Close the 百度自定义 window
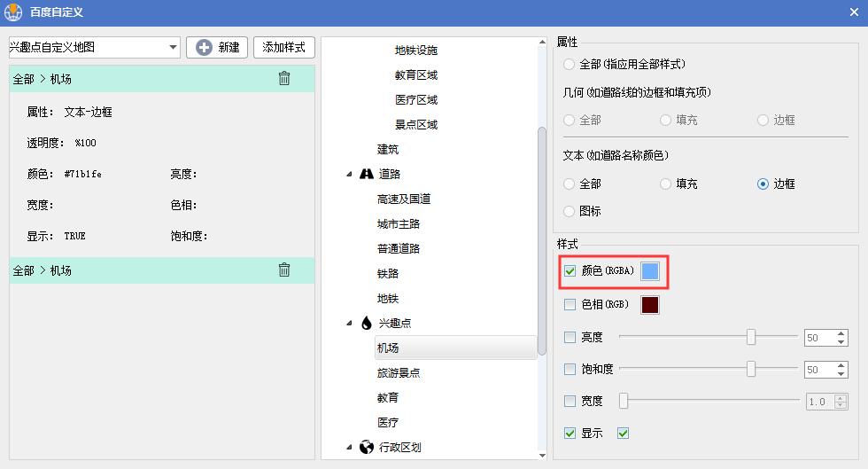 854,12
